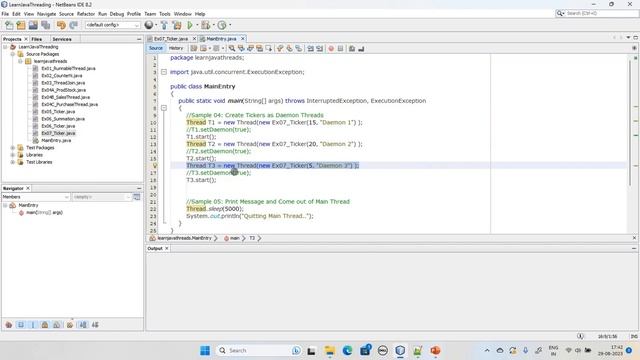The width and height of the screenshot is (640, 360).
Task: Close the MainEntry.java editor tab
Action: 242,38
